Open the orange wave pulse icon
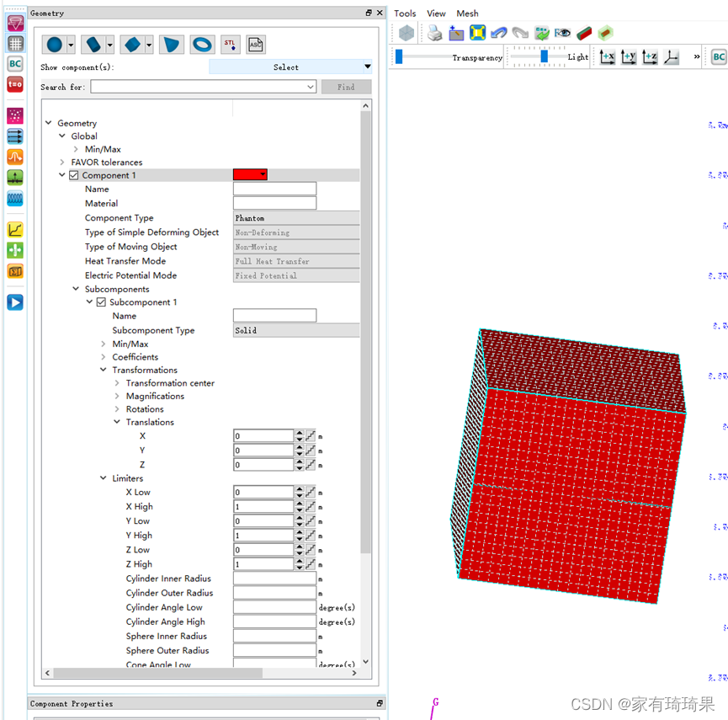The image size is (728, 720). click(x=15, y=157)
